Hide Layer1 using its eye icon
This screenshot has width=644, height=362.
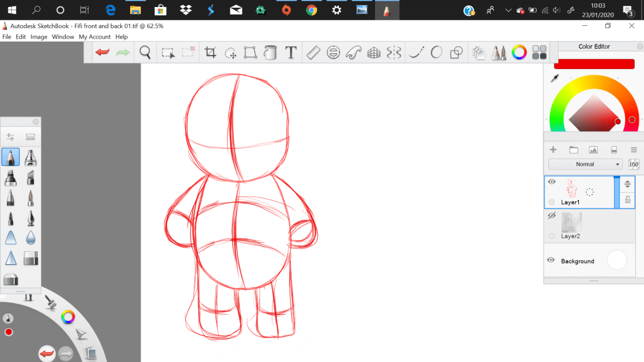[x=551, y=182]
